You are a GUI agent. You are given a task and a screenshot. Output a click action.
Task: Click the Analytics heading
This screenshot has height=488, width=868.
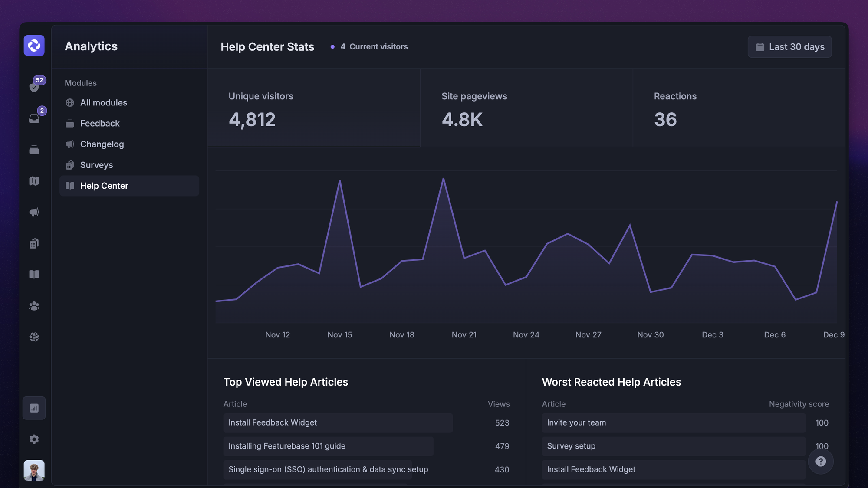coord(91,46)
